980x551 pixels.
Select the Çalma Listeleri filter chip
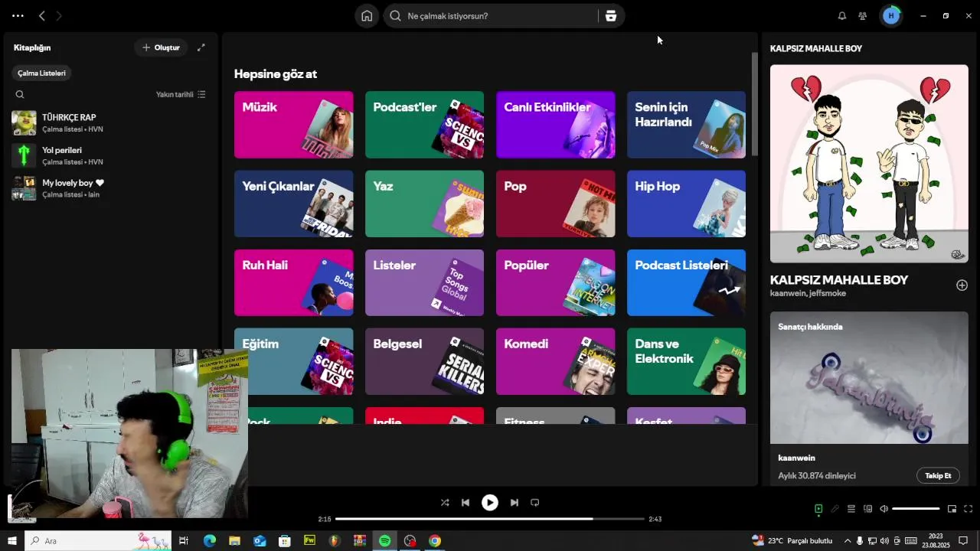[x=42, y=73]
